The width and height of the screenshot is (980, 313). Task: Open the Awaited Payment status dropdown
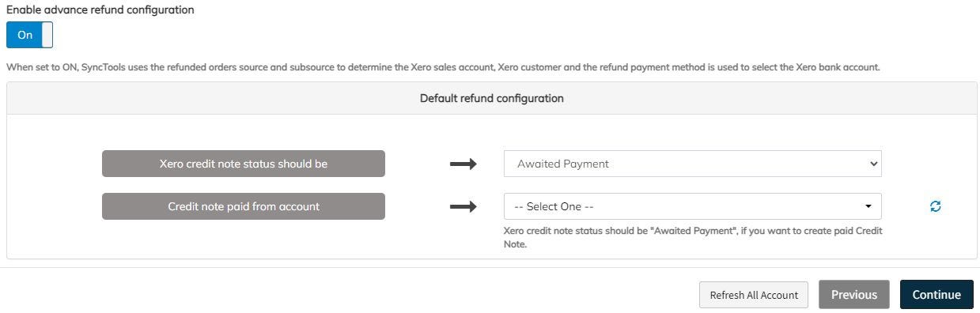(x=692, y=164)
